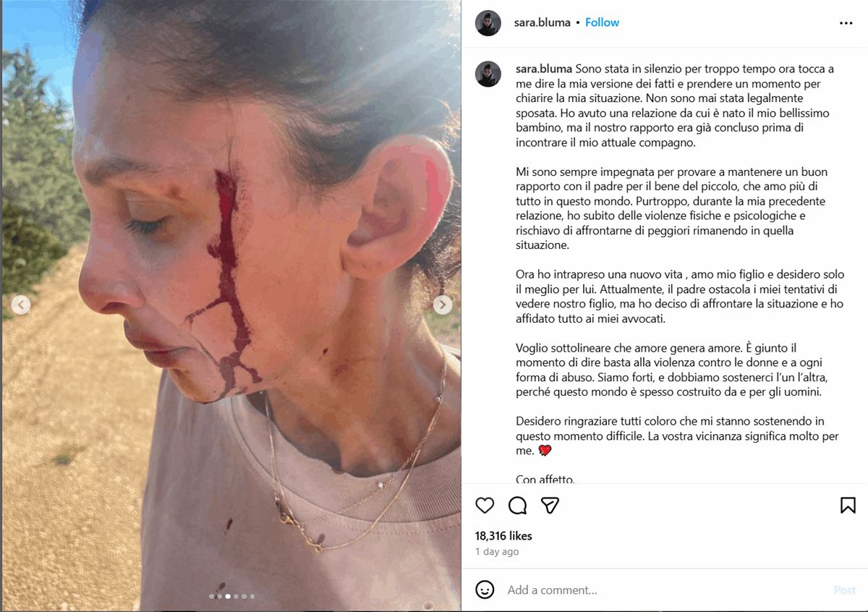This screenshot has width=868, height=612.
Task: Follow the sara.bluma account
Action: 602,22
